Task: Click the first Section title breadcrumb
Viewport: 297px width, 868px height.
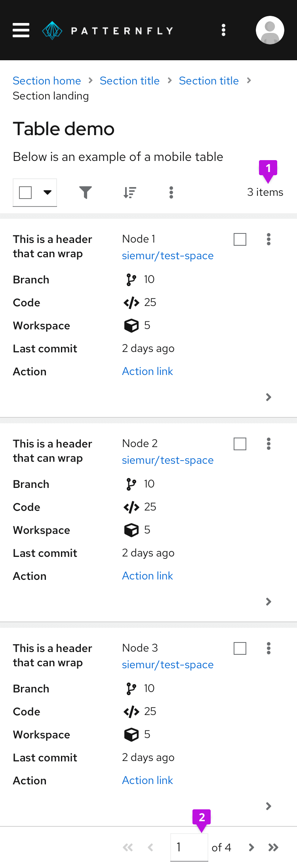Action: [129, 81]
